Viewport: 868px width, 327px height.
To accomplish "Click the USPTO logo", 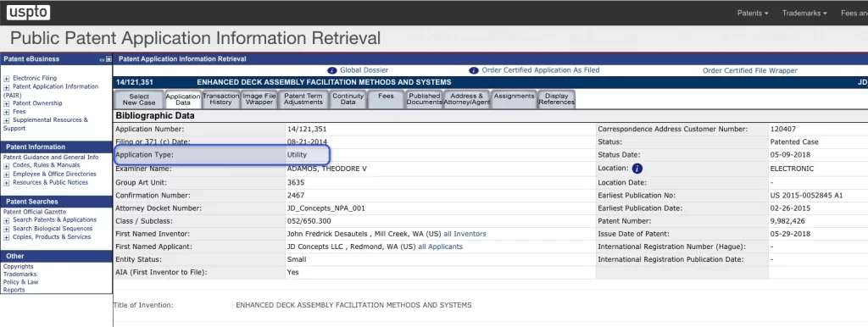I will (x=28, y=12).
